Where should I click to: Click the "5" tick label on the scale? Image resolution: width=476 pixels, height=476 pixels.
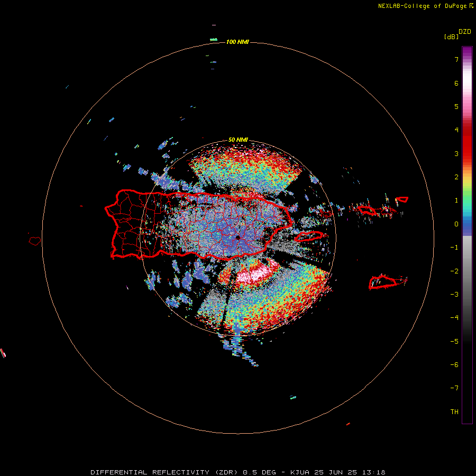[x=456, y=106]
